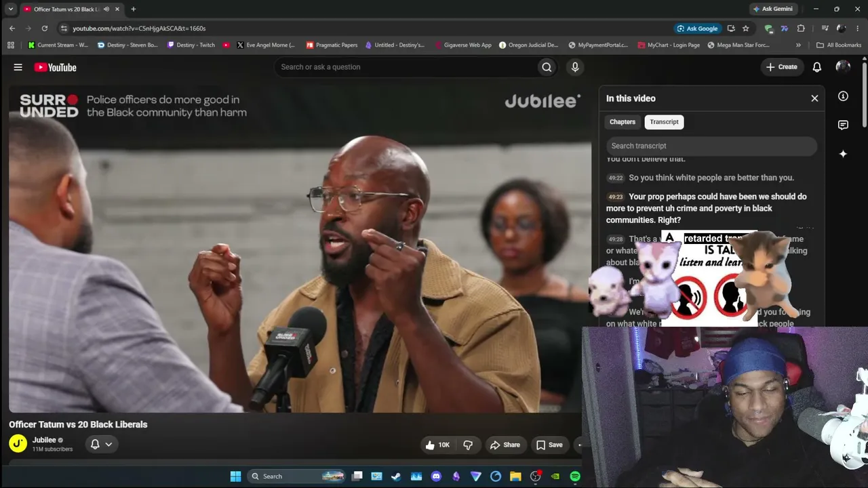The image size is (868, 488).
Task: Open Chrome media controls icon
Action: (x=825, y=28)
